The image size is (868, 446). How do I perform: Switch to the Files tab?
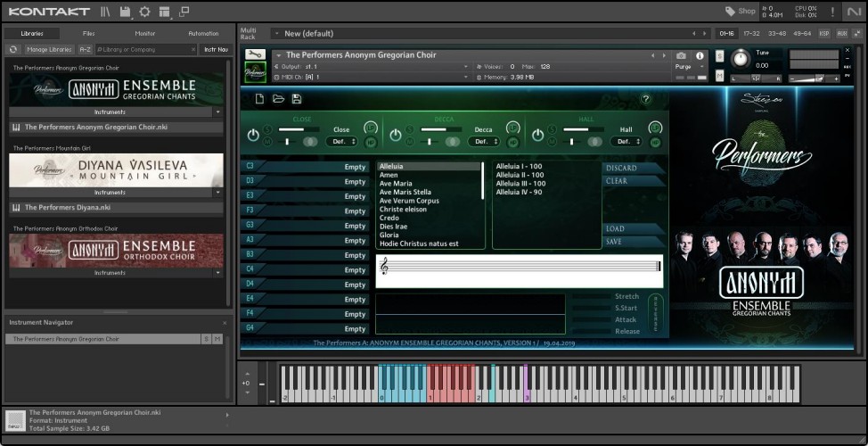(x=88, y=33)
